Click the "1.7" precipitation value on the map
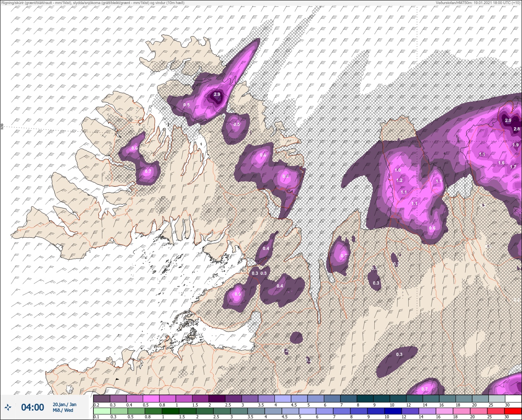The image size is (522, 420). 513,167
